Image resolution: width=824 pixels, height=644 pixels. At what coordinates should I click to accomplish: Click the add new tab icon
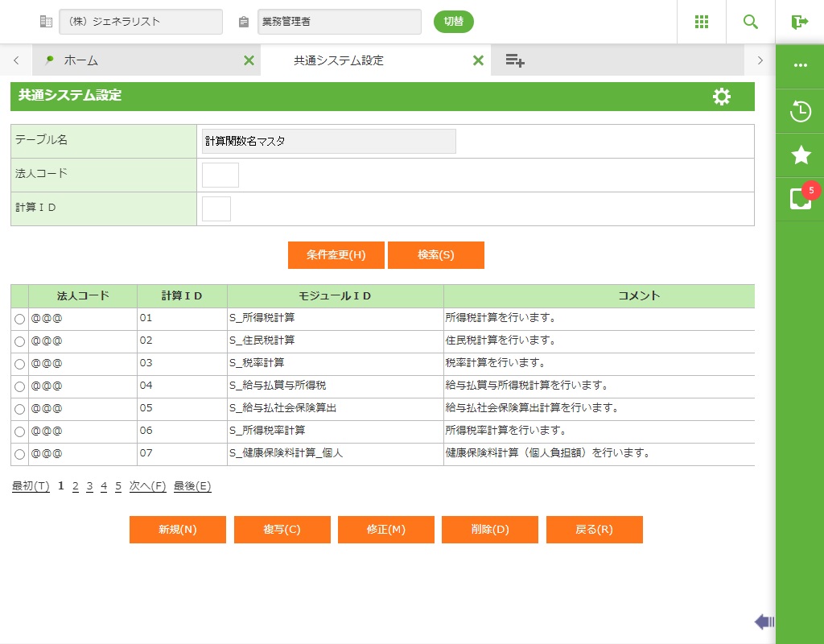click(515, 60)
